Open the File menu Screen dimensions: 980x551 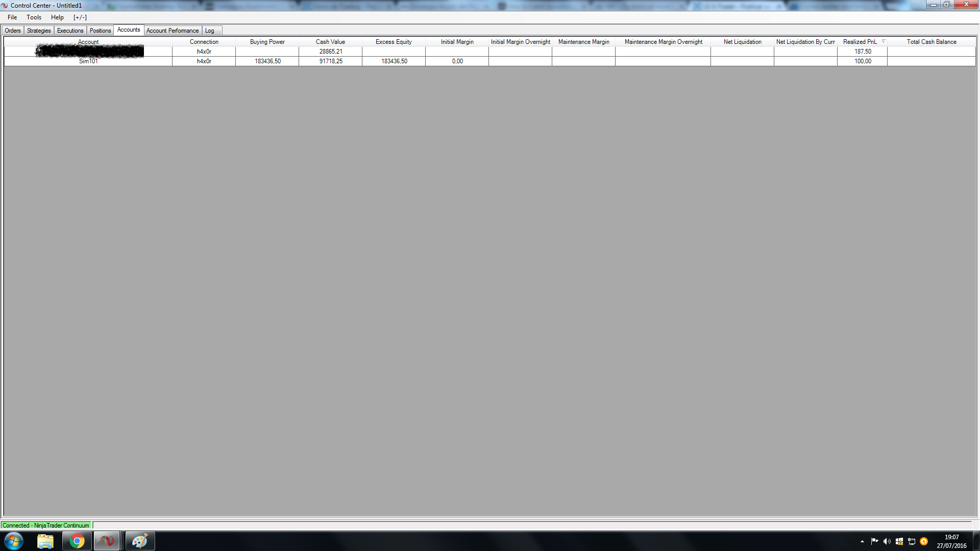click(12, 17)
